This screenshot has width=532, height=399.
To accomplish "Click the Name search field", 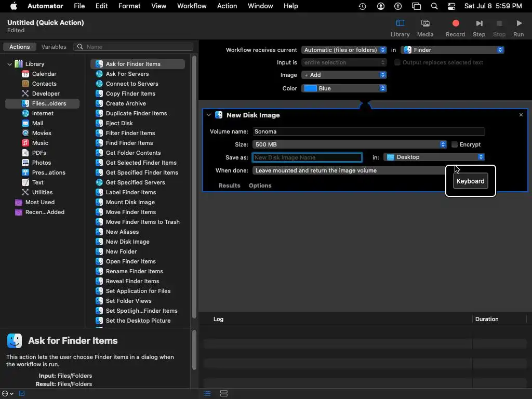I will pyautogui.click(x=134, y=47).
